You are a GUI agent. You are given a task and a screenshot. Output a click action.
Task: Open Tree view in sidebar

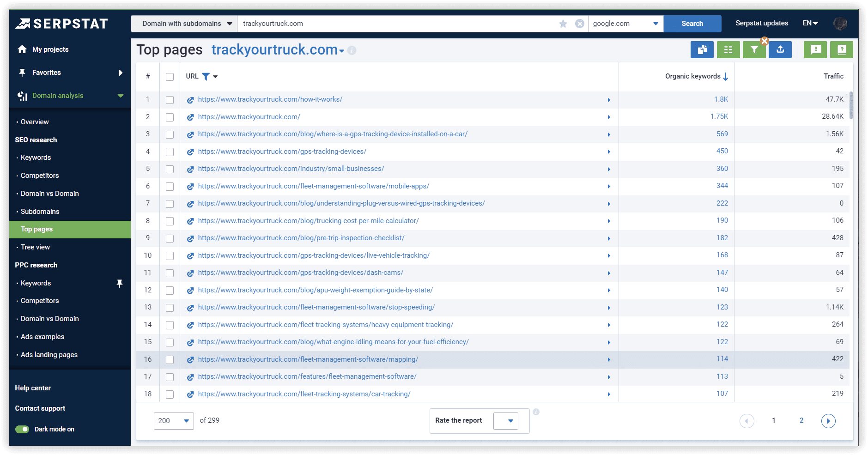(x=35, y=247)
